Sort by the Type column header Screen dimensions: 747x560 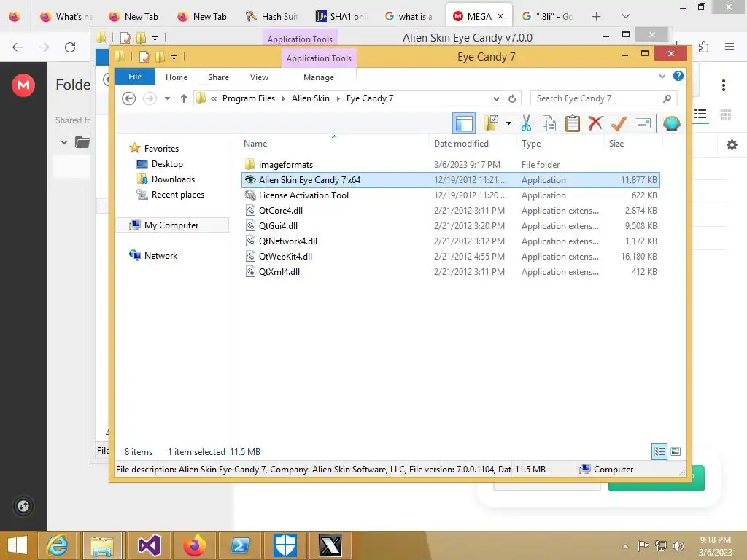(x=531, y=144)
